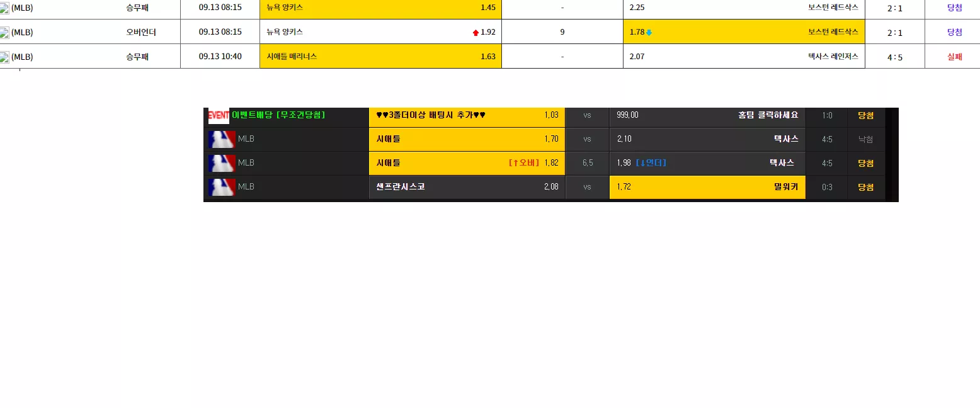Click the 낙첨 result in the dark table
Screen dimensions: 980x408
tap(865, 139)
